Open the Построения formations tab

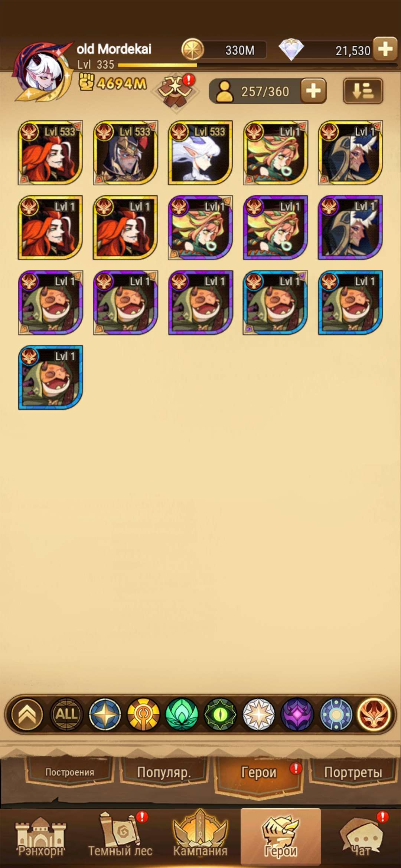[x=69, y=772]
